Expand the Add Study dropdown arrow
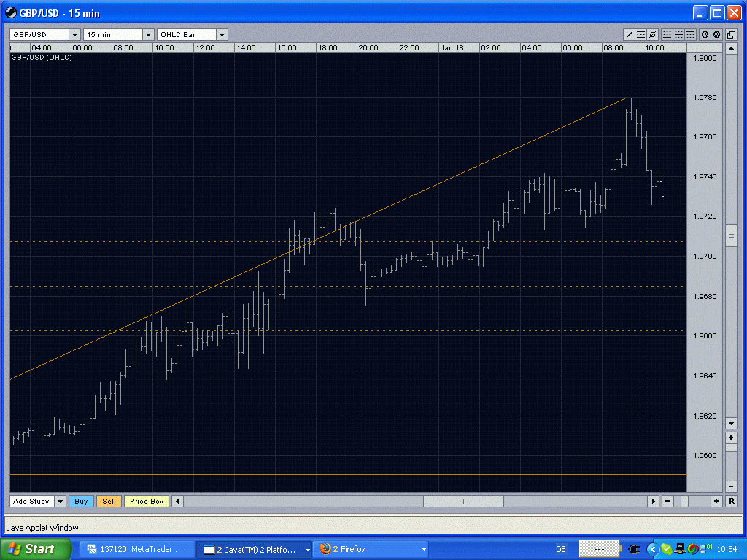Screen dimensions: 747x560 click(60, 501)
